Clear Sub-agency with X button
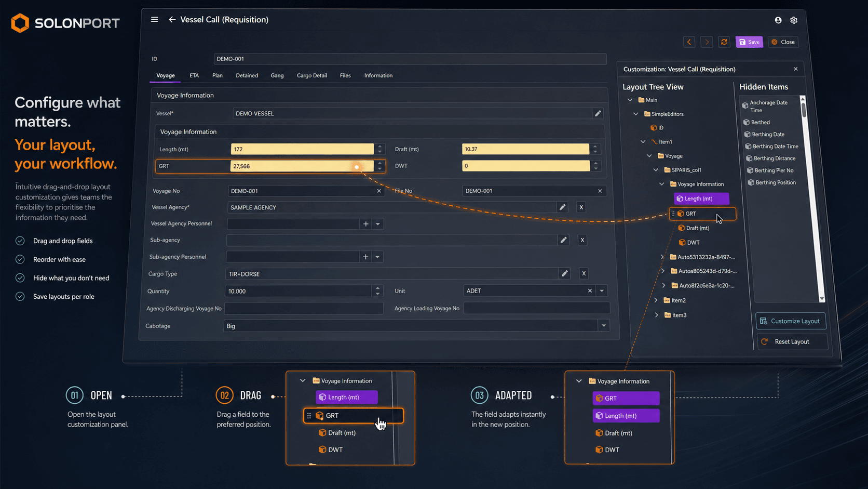Screen dimensions: 868x489 click(582, 240)
